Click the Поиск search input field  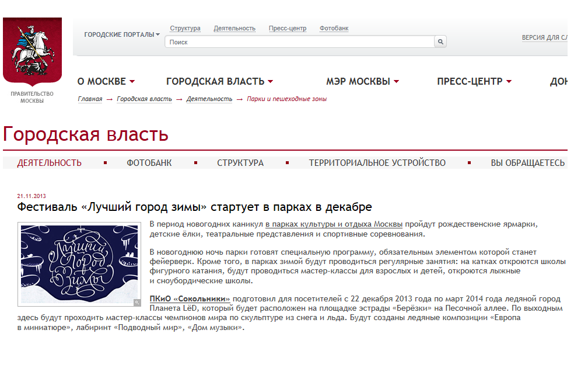pos(299,42)
